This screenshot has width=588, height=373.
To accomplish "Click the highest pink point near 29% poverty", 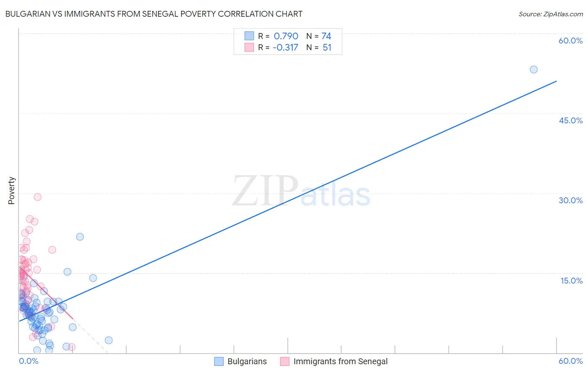I will 38,197.
